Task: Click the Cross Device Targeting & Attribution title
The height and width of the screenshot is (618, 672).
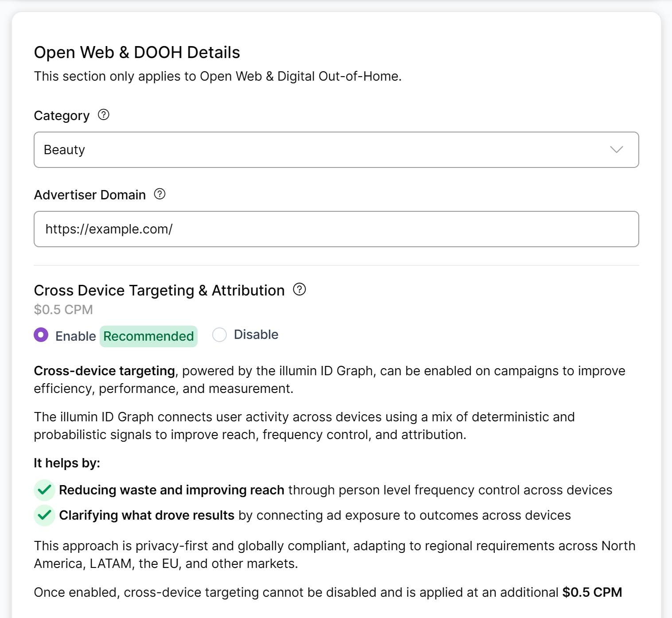Action: 159,290
